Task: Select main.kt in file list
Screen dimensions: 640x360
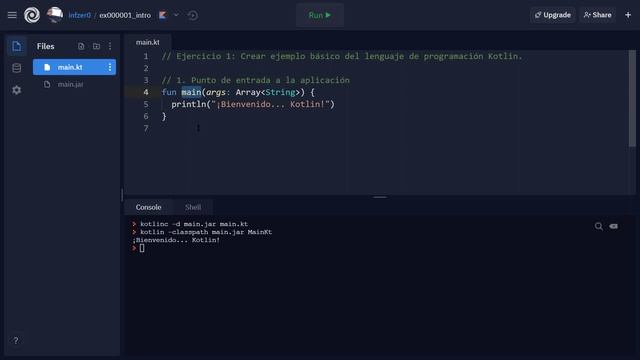Action: (x=74, y=67)
